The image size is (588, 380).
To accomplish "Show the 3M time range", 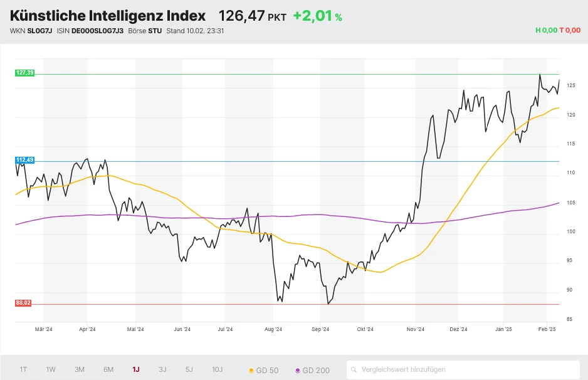I will 80,370.
